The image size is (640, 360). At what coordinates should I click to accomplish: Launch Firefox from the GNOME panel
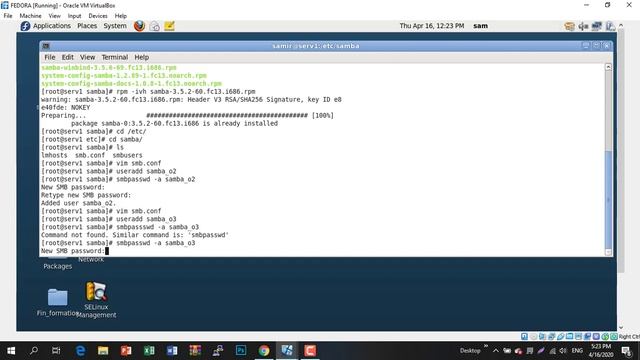pos(139,26)
